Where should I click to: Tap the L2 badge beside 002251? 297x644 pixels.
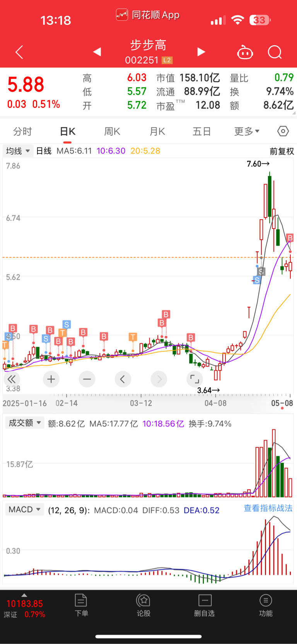coord(167,60)
